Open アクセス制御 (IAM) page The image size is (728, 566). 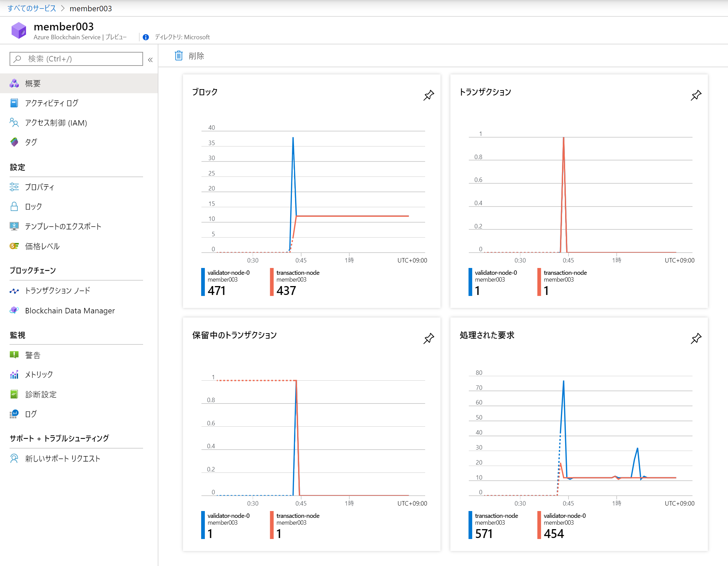(x=56, y=123)
